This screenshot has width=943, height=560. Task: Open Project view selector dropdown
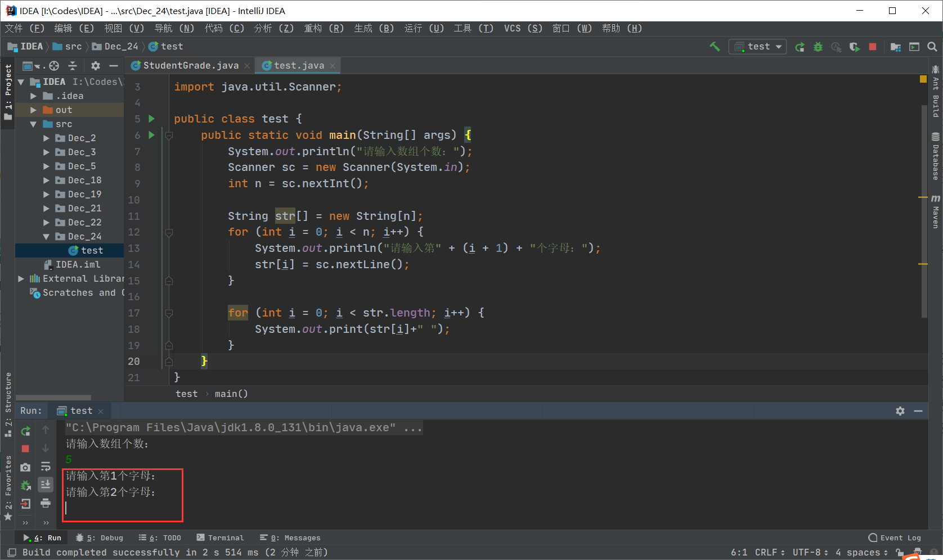tap(31, 66)
